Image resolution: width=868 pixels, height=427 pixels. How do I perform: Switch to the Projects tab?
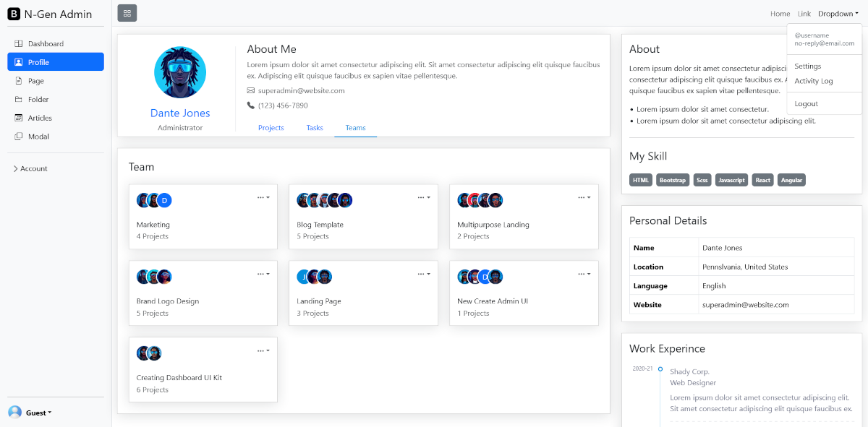click(271, 128)
